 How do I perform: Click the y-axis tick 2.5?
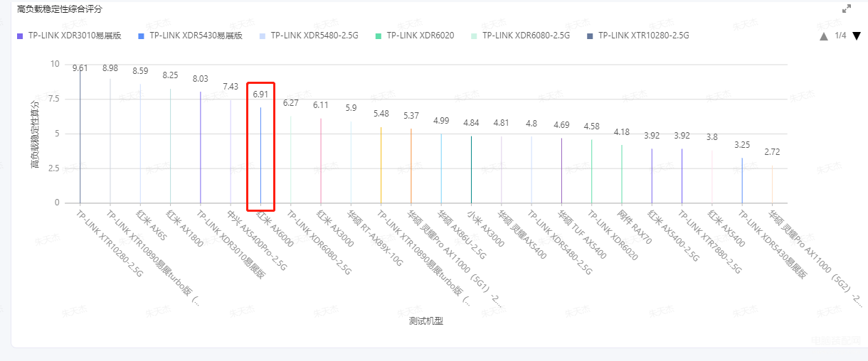53,168
